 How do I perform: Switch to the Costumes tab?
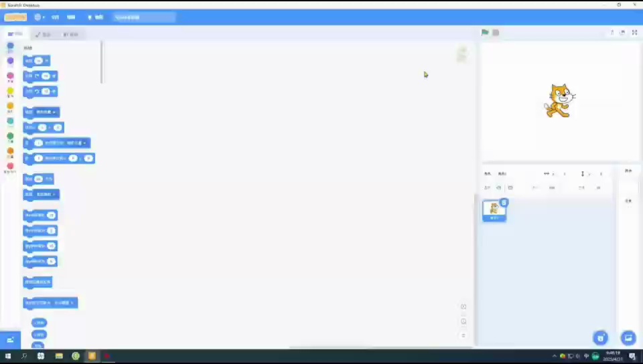coord(44,34)
